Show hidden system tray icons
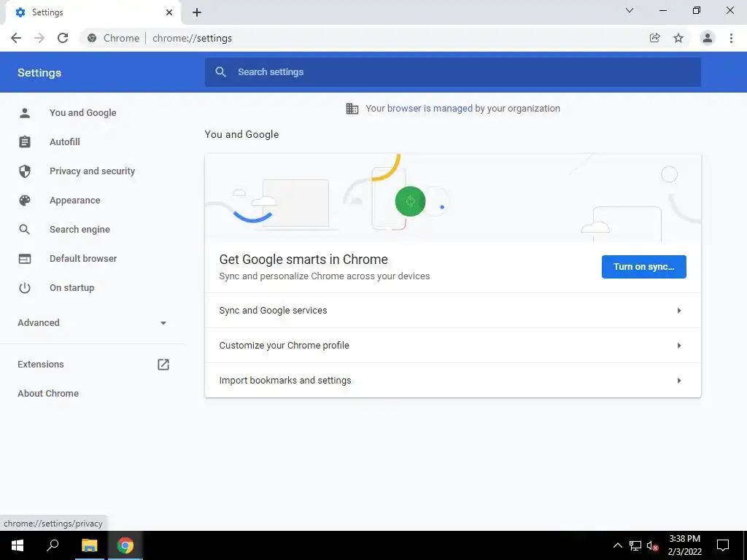This screenshot has width=747, height=560. click(x=617, y=545)
